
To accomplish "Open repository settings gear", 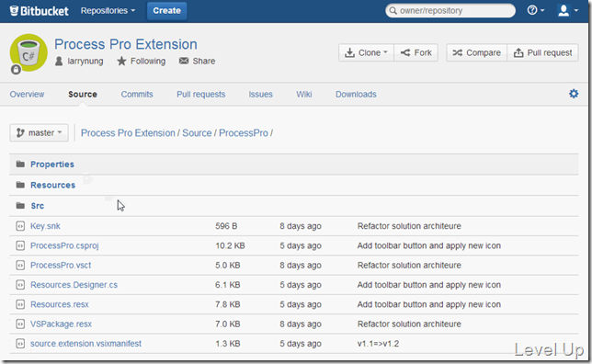I will coord(574,94).
